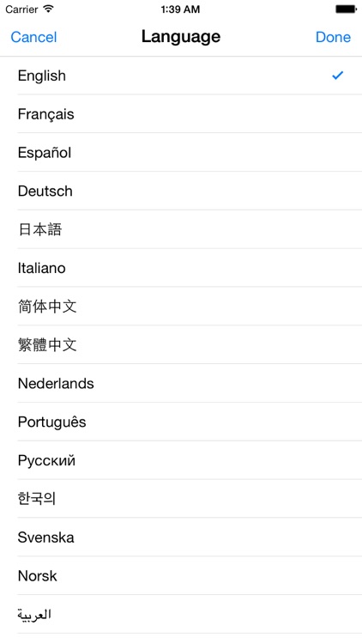Select Português language entry

pyautogui.click(x=181, y=422)
